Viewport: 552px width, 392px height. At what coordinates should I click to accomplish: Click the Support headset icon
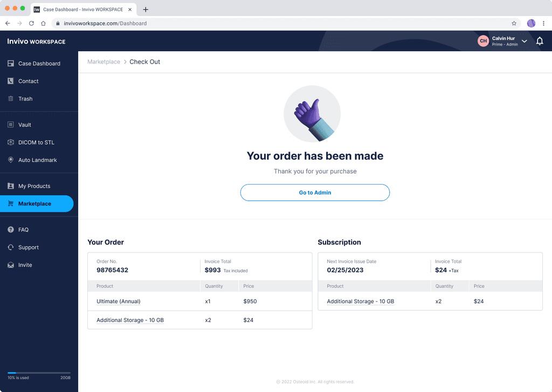tap(11, 247)
